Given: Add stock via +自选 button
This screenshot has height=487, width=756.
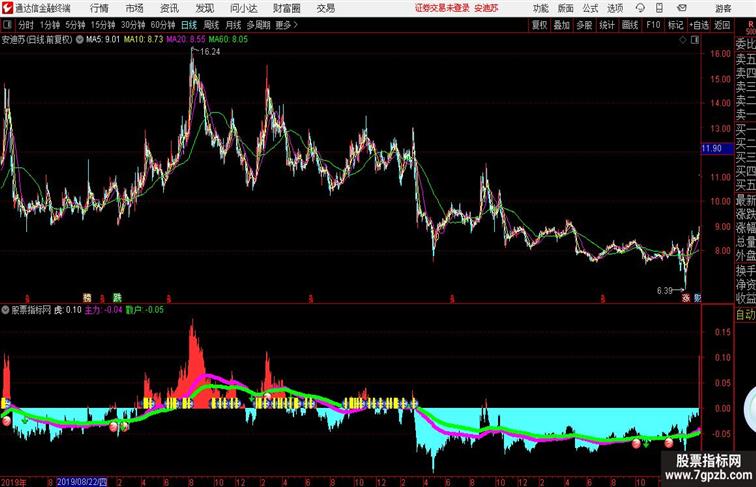Looking at the screenshot, I should pyautogui.click(x=699, y=25).
